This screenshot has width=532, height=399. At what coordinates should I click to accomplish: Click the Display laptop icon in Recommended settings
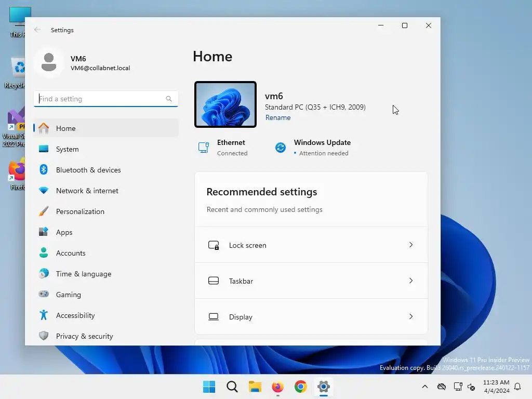[x=214, y=317]
